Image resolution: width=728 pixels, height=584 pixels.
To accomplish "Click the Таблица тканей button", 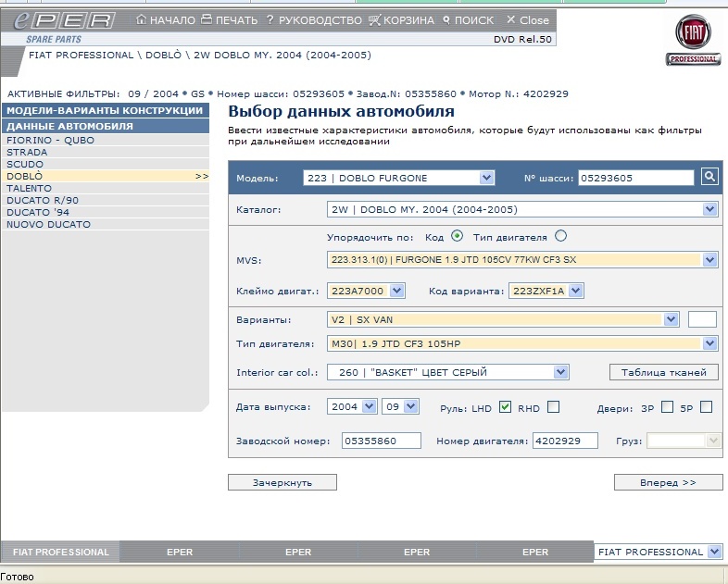I will click(663, 372).
